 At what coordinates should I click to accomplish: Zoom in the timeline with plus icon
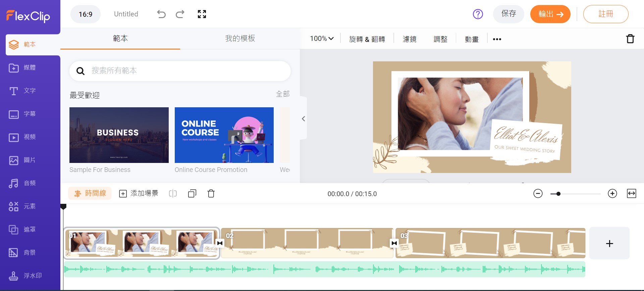(x=612, y=193)
